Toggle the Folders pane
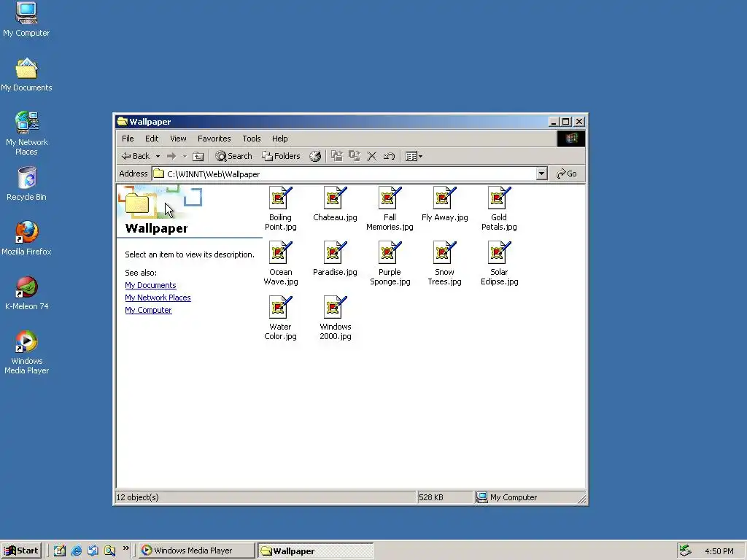This screenshot has width=747, height=560. pos(281,156)
